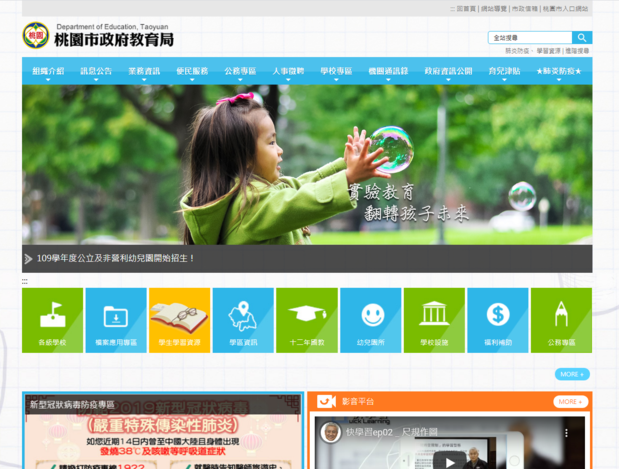Screen dimensions: 619x469
Task: Click the 肺炎防疫 search keyword
Action: (x=518, y=51)
